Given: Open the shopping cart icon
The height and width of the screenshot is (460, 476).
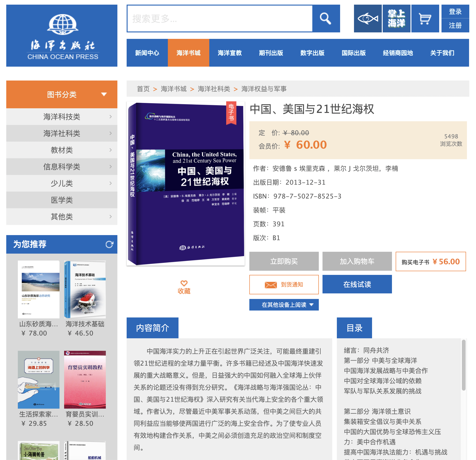Looking at the screenshot, I should click(x=425, y=19).
